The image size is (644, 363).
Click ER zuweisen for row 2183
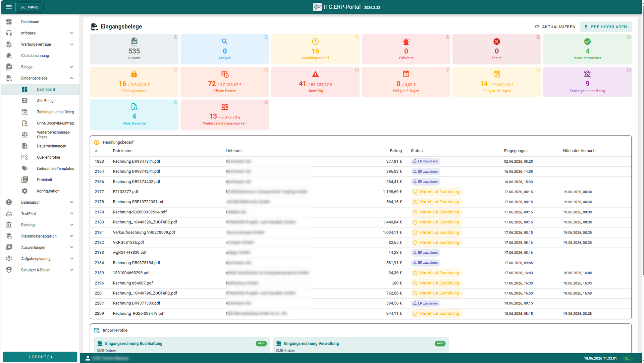click(425, 253)
